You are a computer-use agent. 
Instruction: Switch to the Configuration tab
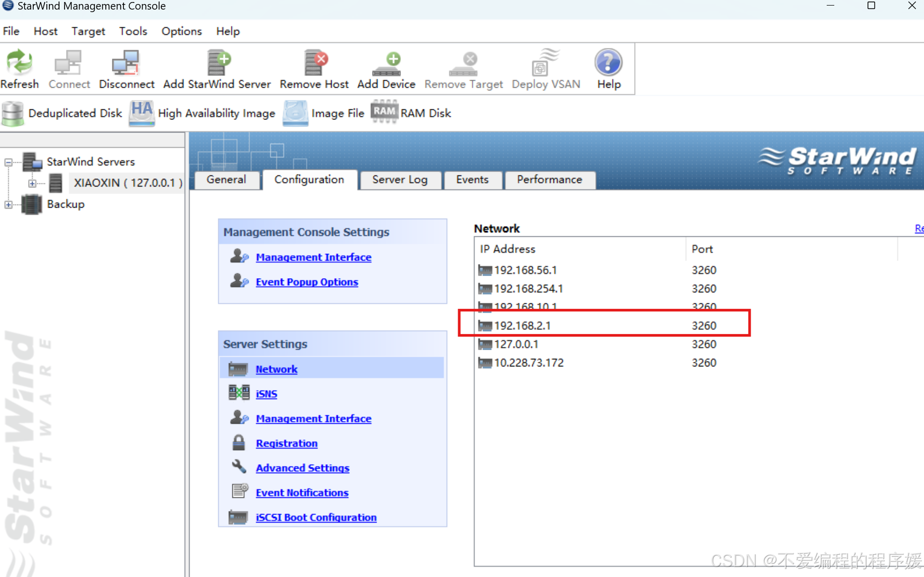tap(309, 180)
